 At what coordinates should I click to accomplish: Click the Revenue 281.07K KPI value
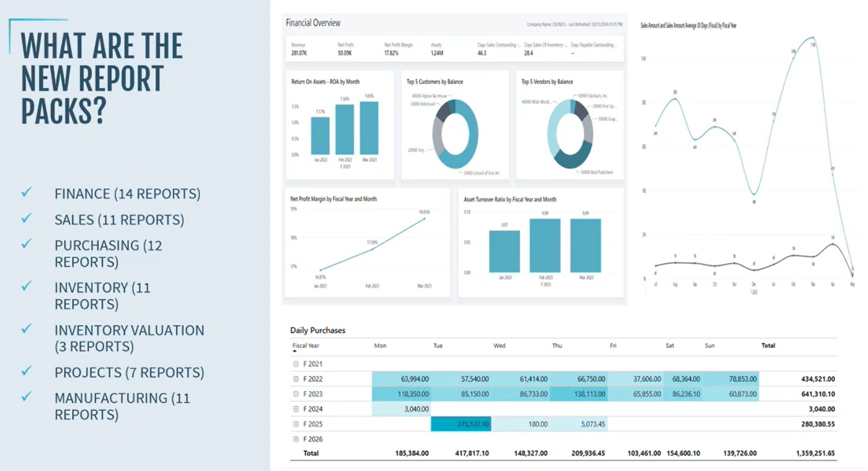pos(299,53)
